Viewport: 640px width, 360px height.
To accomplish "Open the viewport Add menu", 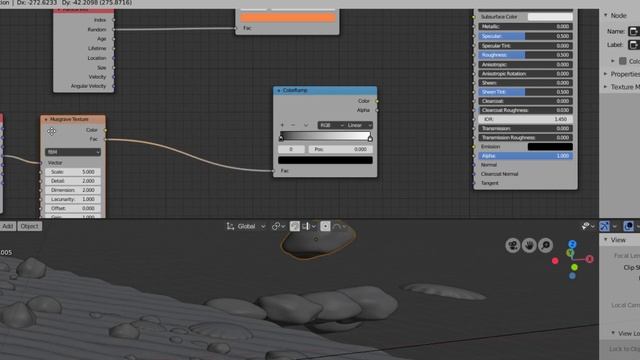I will point(7,226).
